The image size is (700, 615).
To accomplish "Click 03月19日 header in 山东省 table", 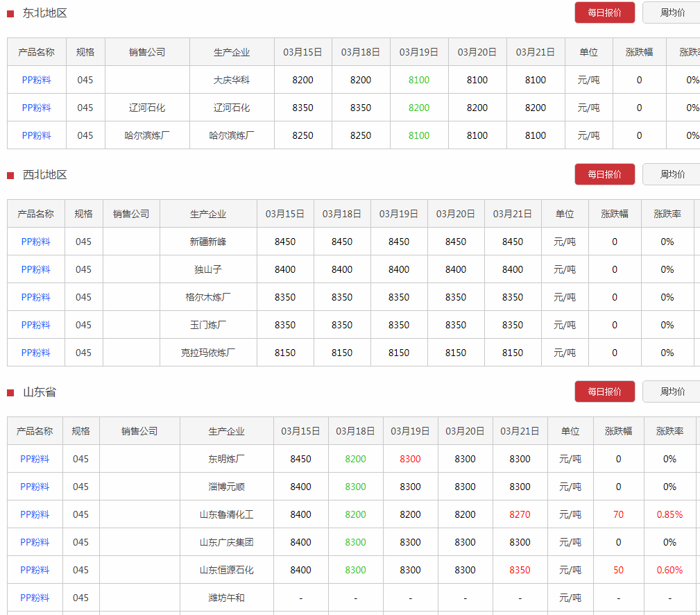I will click(x=410, y=431).
